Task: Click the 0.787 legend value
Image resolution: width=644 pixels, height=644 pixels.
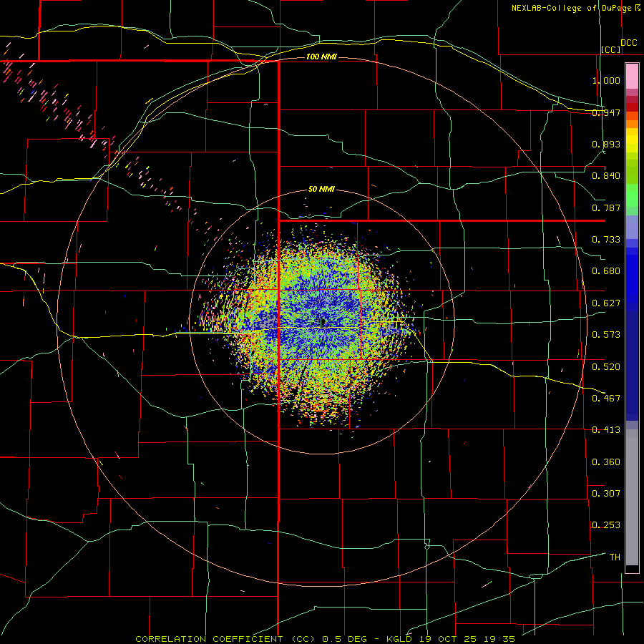Action: [606, 208]
